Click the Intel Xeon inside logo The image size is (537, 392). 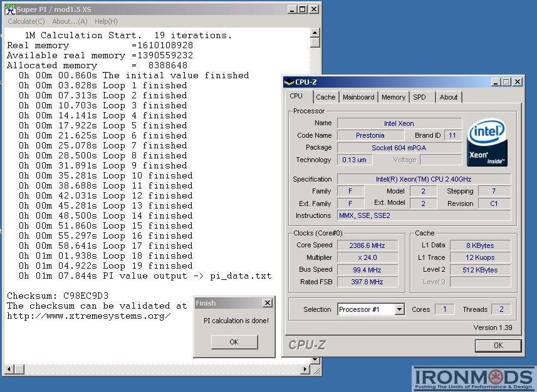[487, 142]
